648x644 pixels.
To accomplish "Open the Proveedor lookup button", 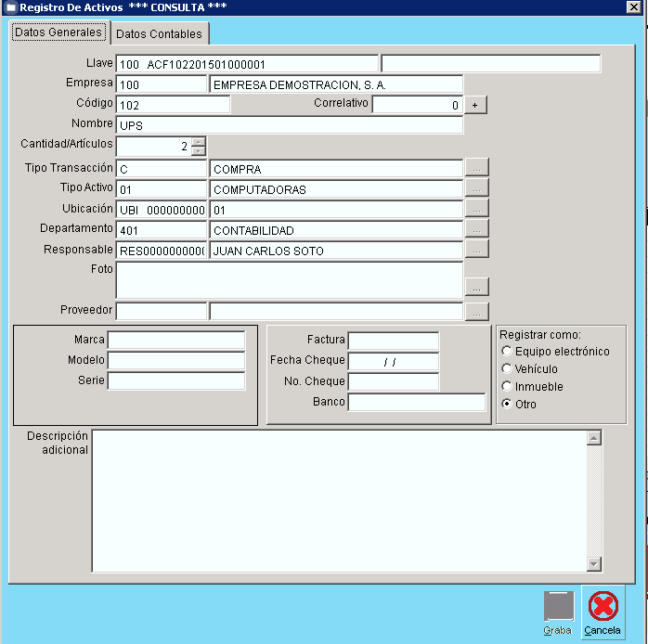I will coord(476,312).
